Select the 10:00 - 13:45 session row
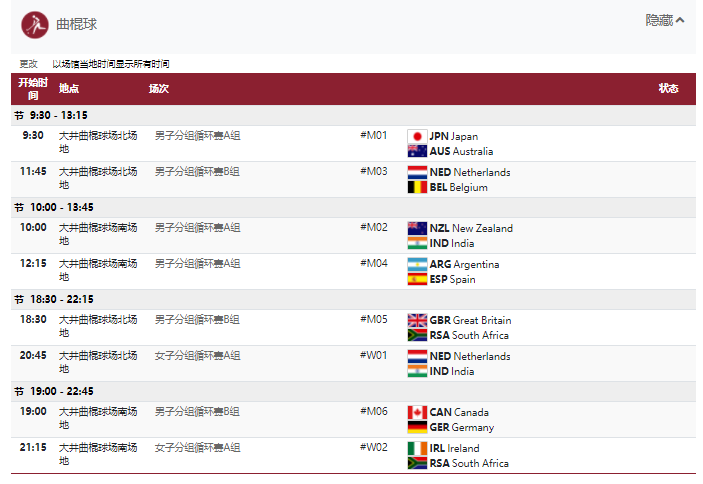The height and width of the screenshot is (484, 703). (353, 207)
